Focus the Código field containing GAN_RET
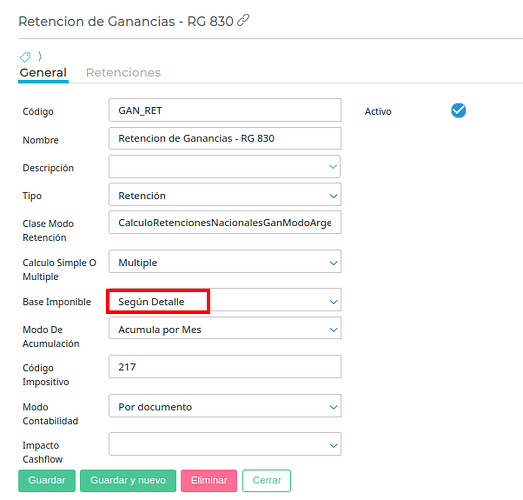This screenshot has width=523, height=500. click(225, 110)
